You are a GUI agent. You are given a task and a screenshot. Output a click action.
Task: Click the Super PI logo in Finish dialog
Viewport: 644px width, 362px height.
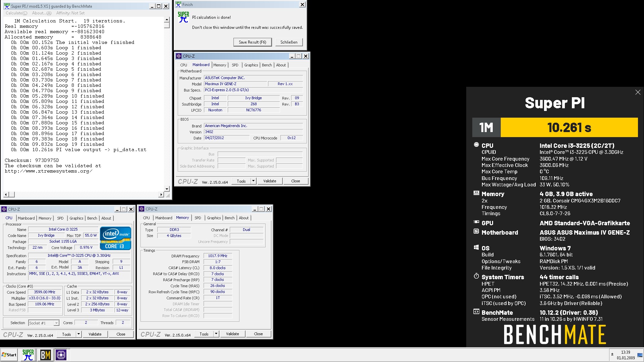[183, 17]
